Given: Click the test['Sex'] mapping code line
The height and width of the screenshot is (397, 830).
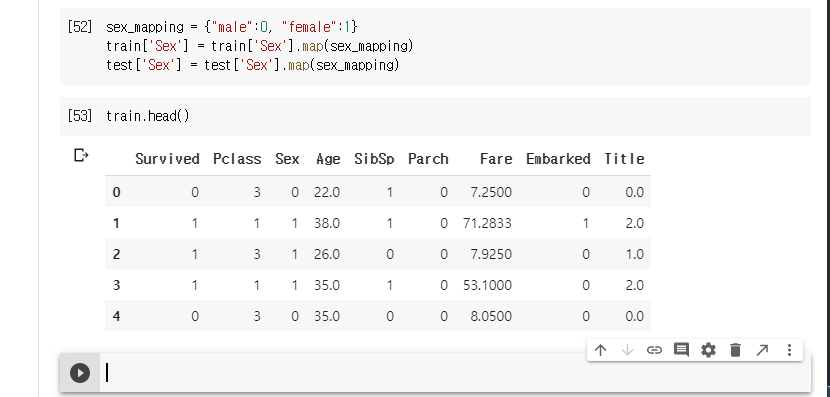Looking at the screenshot, I should [252, 66].
